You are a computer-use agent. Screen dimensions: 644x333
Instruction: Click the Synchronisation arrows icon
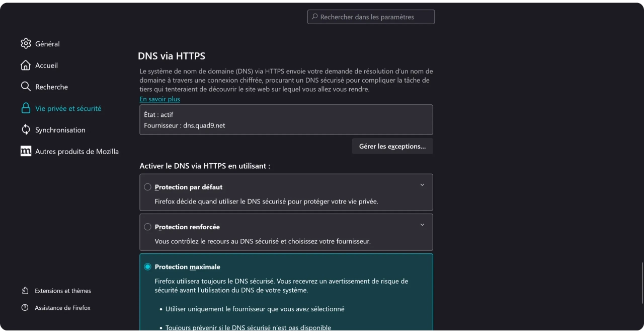coord(26,130)
